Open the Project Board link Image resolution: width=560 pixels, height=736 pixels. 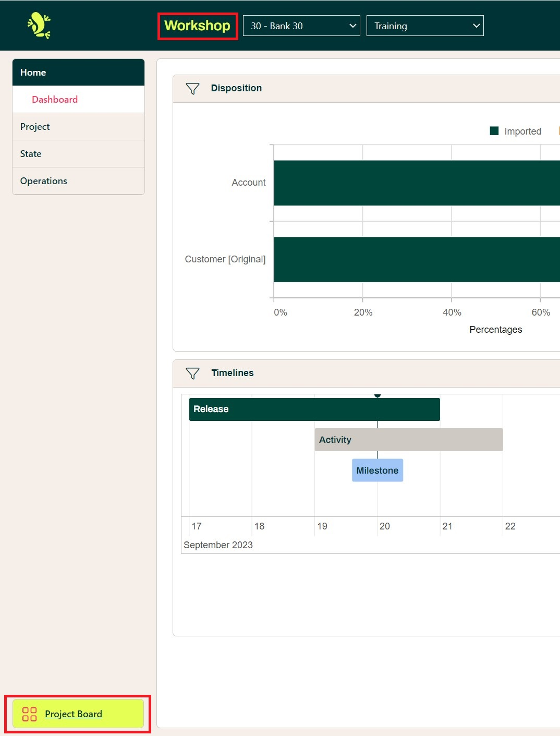[74, 714]
